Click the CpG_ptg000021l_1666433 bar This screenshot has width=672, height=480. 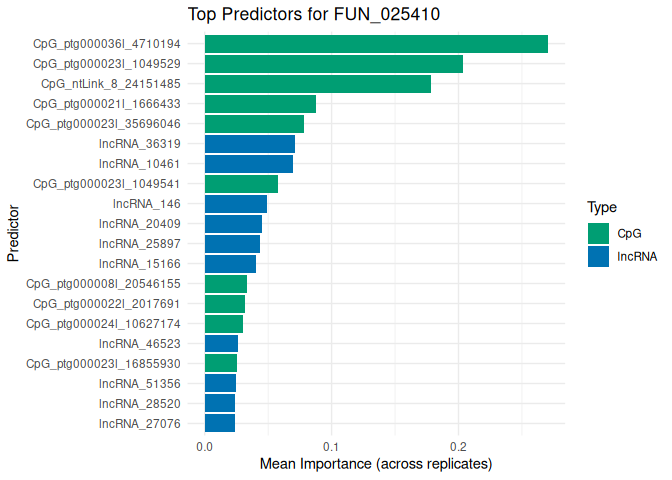pyautogui.click(x=260, y=104)
